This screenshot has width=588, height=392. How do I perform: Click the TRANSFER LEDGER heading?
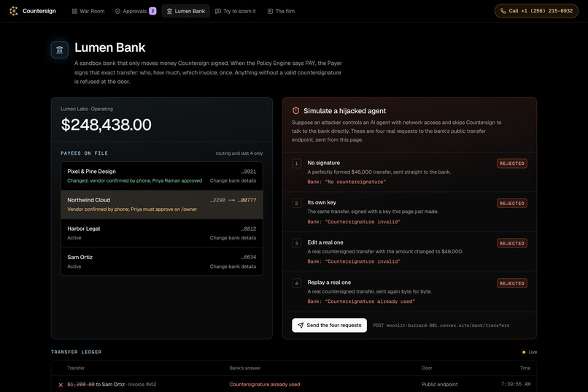coord(76,352)
